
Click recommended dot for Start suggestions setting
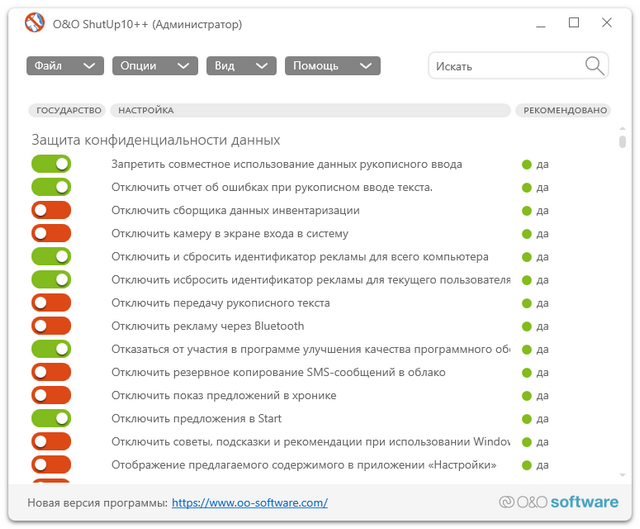pos(526,418)
